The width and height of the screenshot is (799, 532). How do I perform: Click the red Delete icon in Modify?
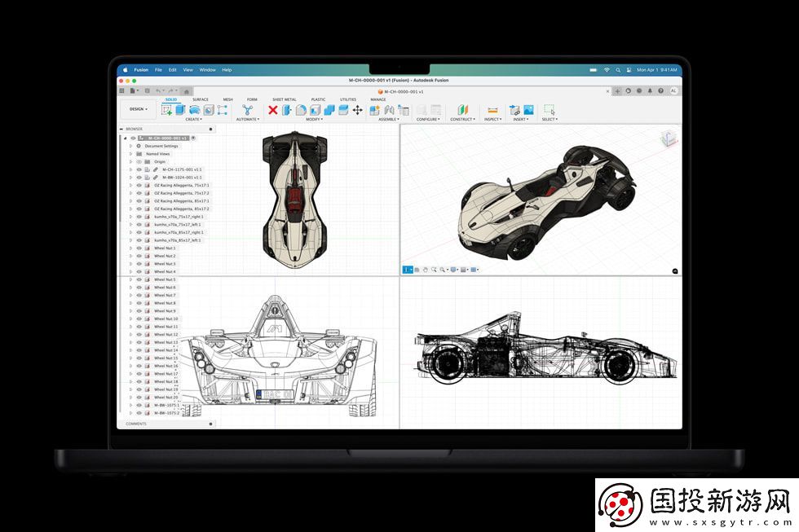point(273,110)
